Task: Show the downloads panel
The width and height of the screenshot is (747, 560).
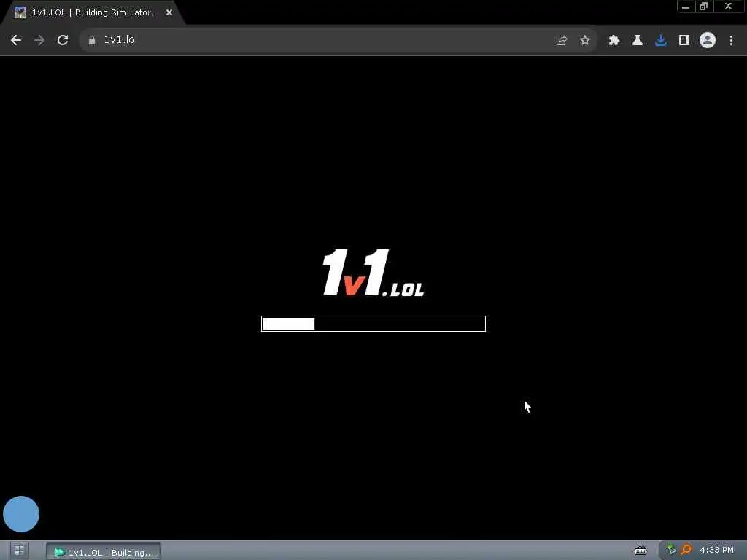Action: (x=660, y=41)
